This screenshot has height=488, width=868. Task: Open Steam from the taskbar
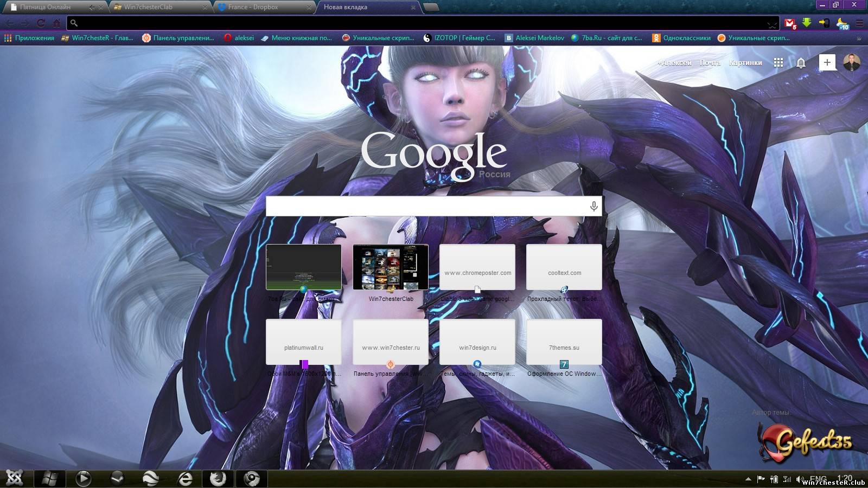click(117, 478)
